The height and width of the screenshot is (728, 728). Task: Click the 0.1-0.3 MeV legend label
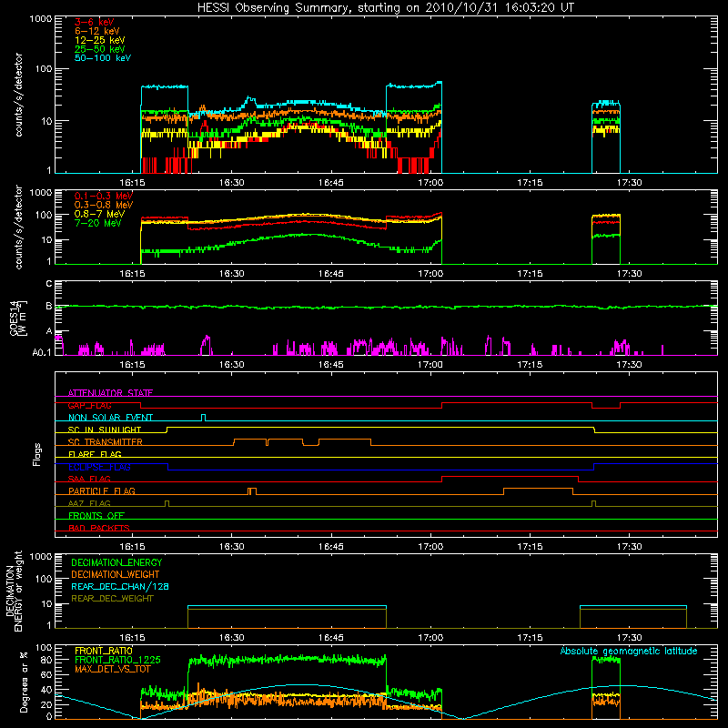(x=104, y=196)
